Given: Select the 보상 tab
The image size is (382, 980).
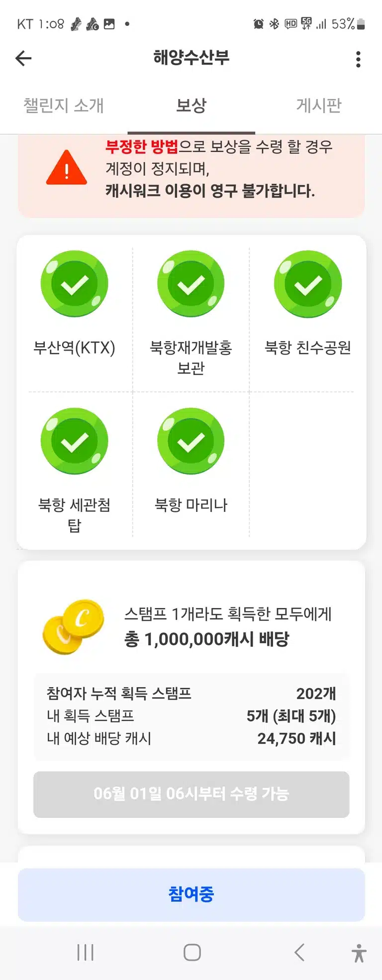Looking at the screenshot, I should (x=191, y=106).
